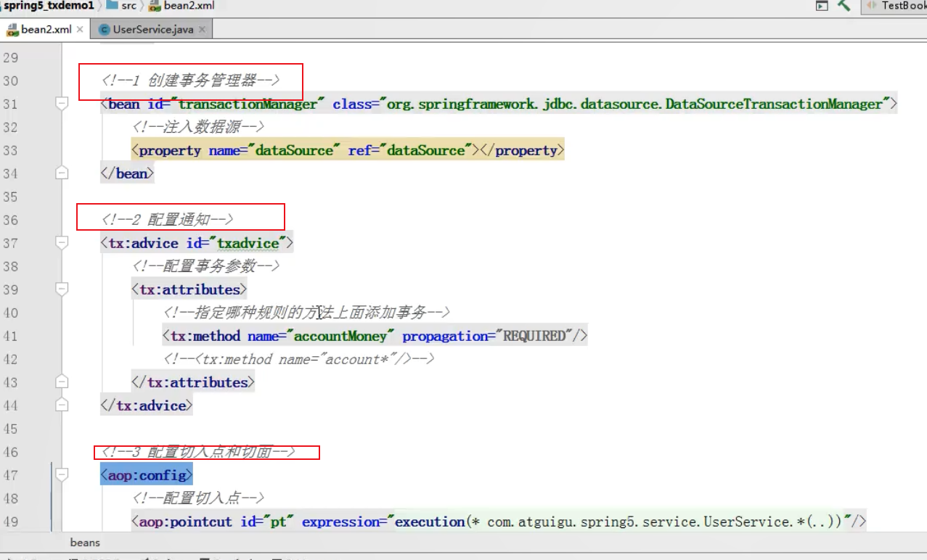
Task: Click the fold end marker on line 44
Action: pyautogui.click(x=62, y=405)
